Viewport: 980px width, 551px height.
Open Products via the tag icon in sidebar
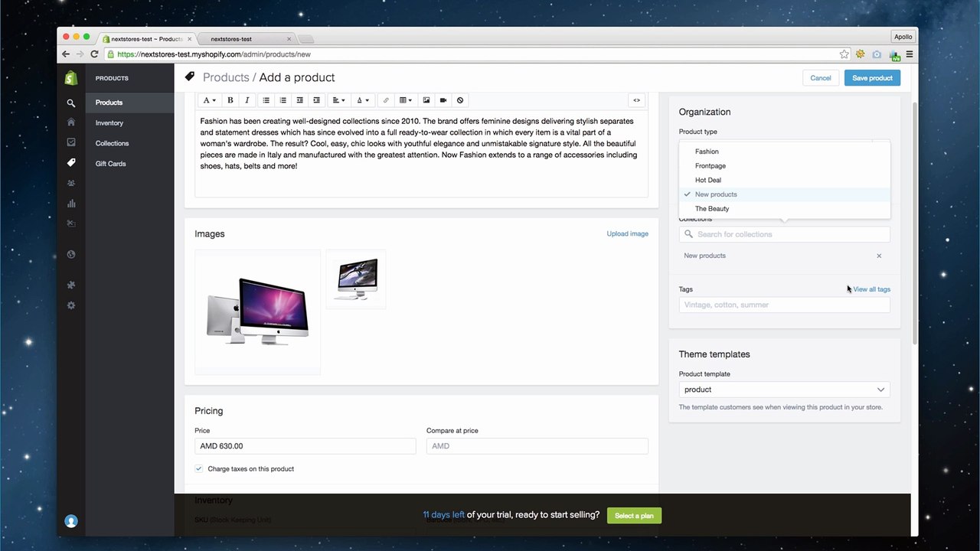(x=71, y=162)
